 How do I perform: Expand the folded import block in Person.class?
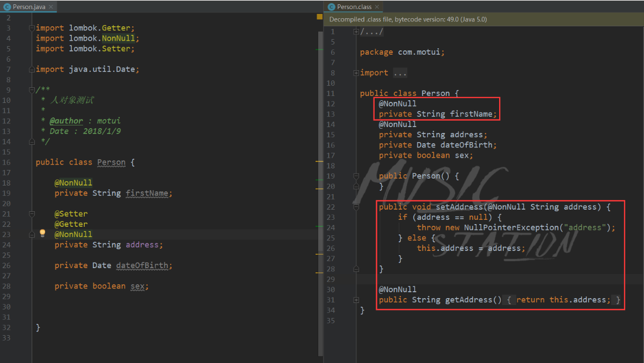pyautogui.click(x=356, y=73)
